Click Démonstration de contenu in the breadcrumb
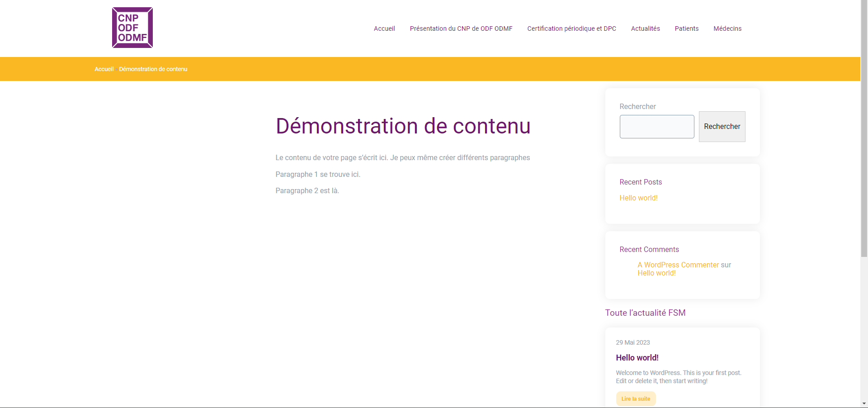This screenshot has width=868, height=408. coord(153,69)
